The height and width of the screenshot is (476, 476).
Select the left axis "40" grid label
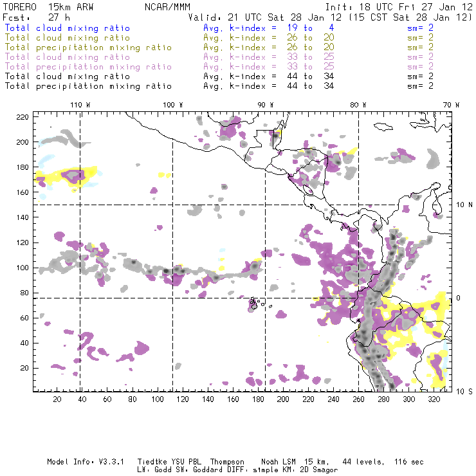pos(24,343)
